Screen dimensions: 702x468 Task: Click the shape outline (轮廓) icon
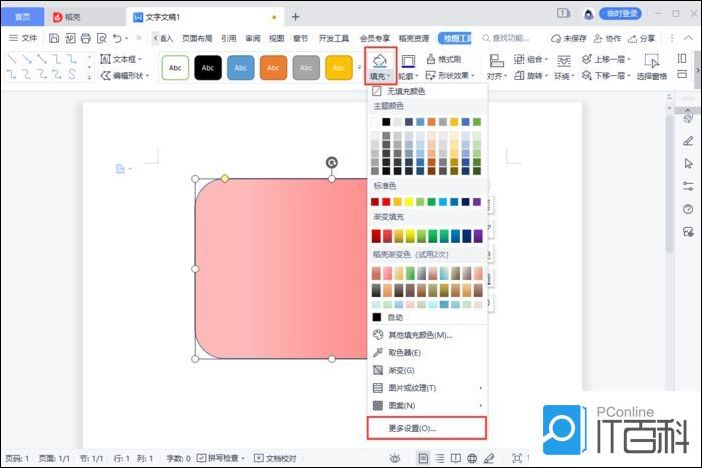(408, 61)
